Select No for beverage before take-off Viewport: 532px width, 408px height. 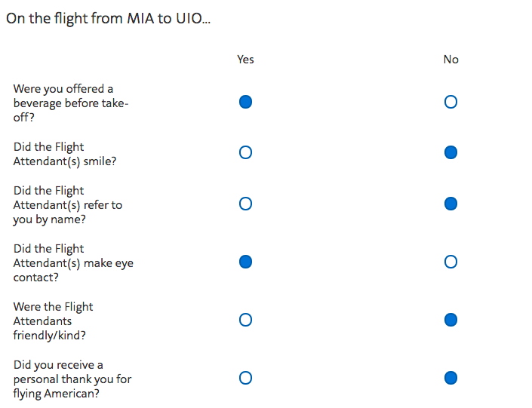coord(451,102)
